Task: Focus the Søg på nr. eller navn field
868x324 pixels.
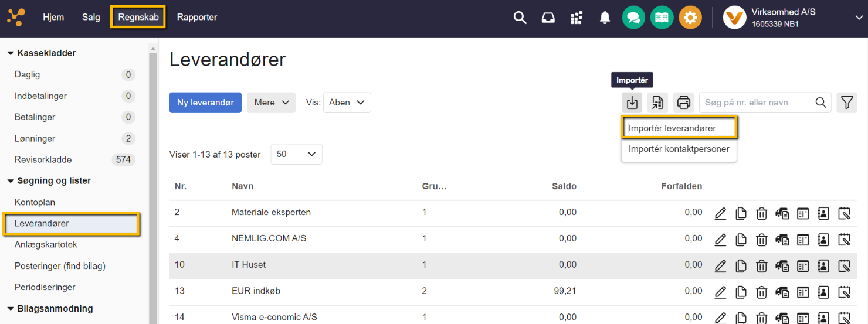Action: [757, 103]
